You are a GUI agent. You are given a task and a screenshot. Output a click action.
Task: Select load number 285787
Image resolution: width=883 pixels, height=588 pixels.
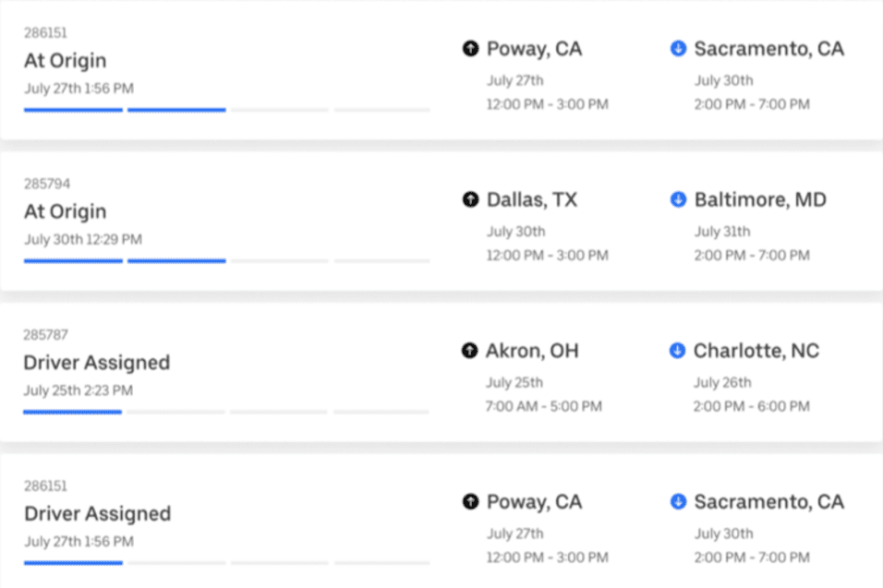pyautogui.click(x=45, y=335)
